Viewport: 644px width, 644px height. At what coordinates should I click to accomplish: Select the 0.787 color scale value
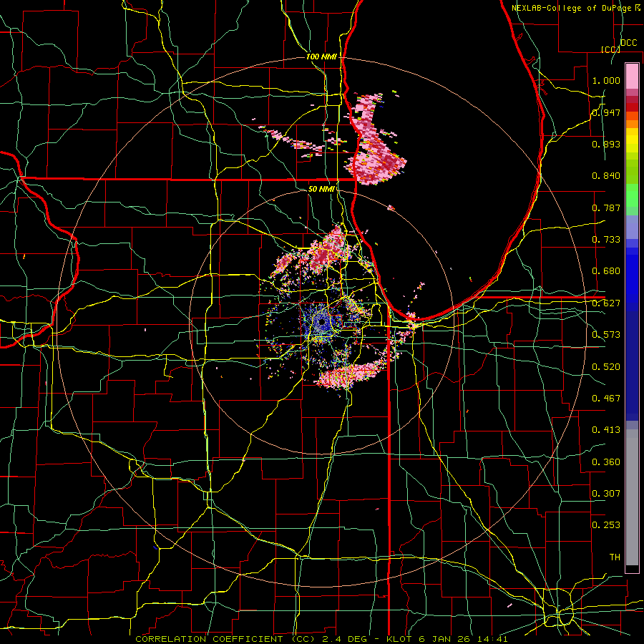[x=606, y=208]
